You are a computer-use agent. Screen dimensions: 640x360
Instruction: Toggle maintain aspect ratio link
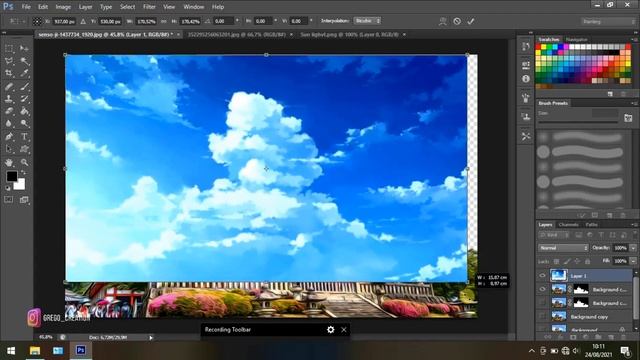164,21
